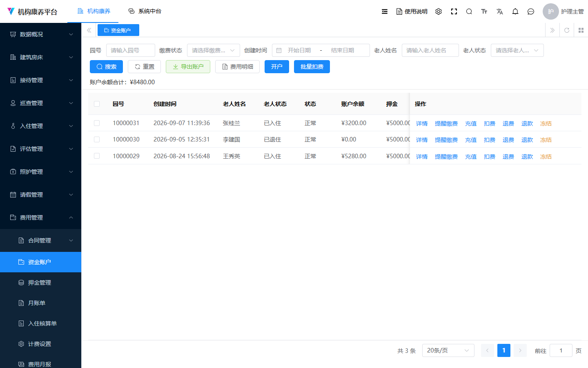Open the notification bell icon
This screenshot has height=368, width=588.
515,11
